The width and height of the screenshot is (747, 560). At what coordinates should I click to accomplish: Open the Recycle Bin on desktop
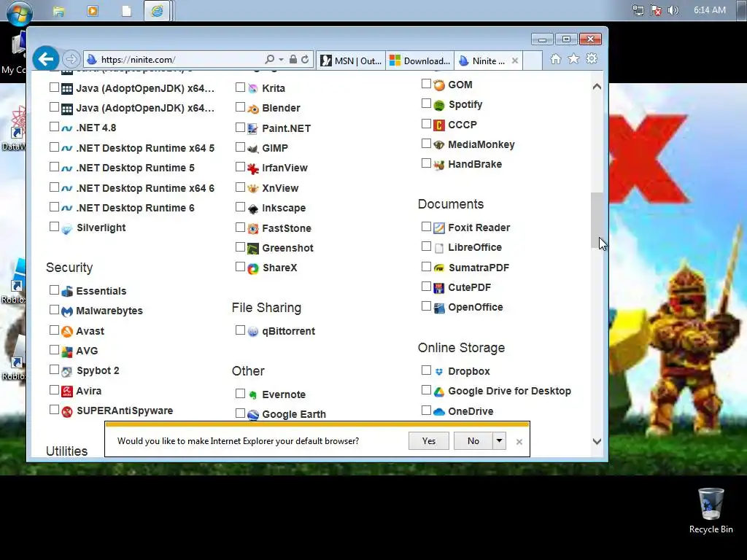pyautogui.click(x=711, y=510)
